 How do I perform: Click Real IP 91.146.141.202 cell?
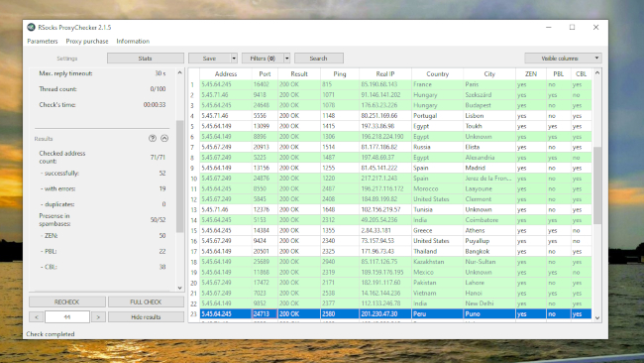click(385, 95)
